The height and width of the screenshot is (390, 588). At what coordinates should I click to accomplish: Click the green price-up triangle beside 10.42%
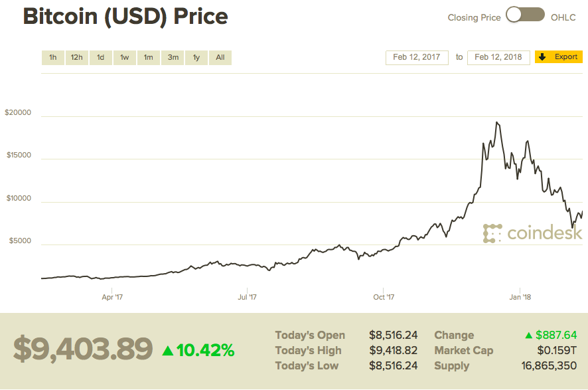pos(168,350)
